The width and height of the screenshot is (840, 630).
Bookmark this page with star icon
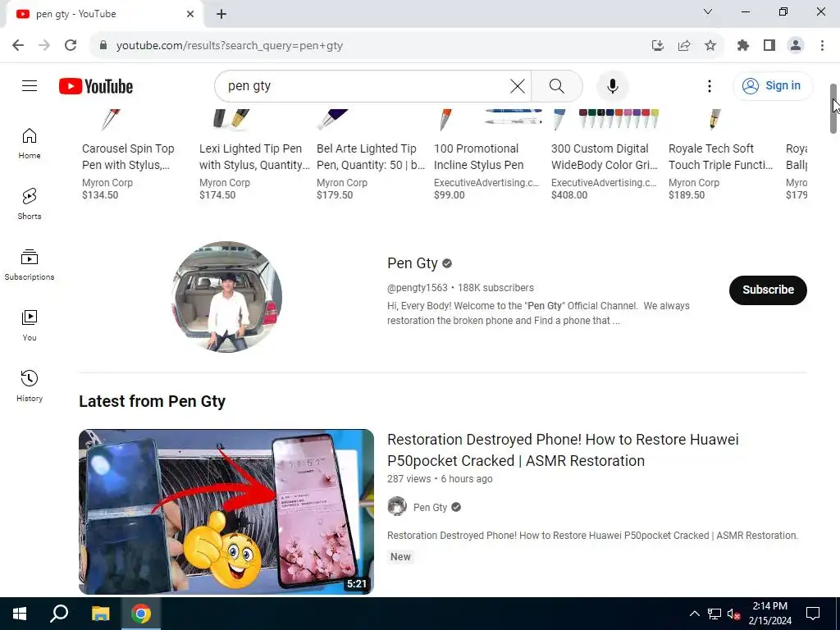710,45
